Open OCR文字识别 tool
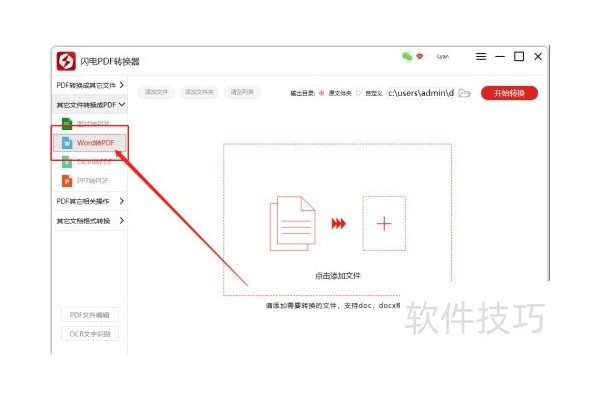Screen dimensions: 600x400 90,334
